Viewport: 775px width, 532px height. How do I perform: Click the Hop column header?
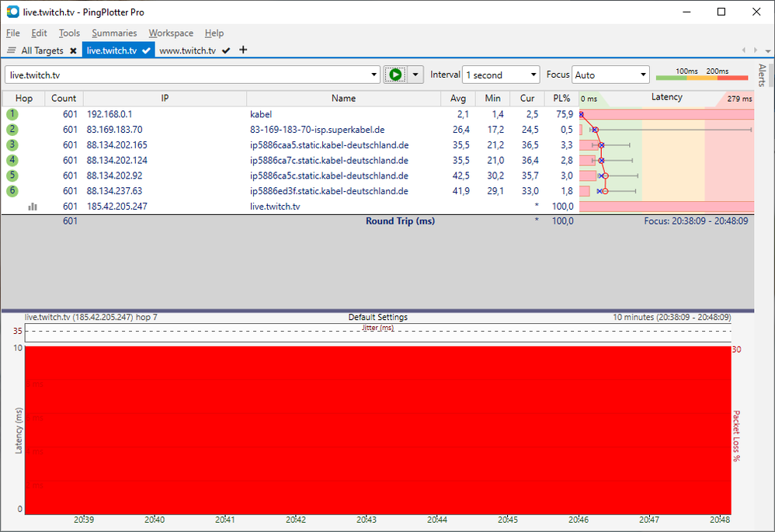[x=24, y=99]
